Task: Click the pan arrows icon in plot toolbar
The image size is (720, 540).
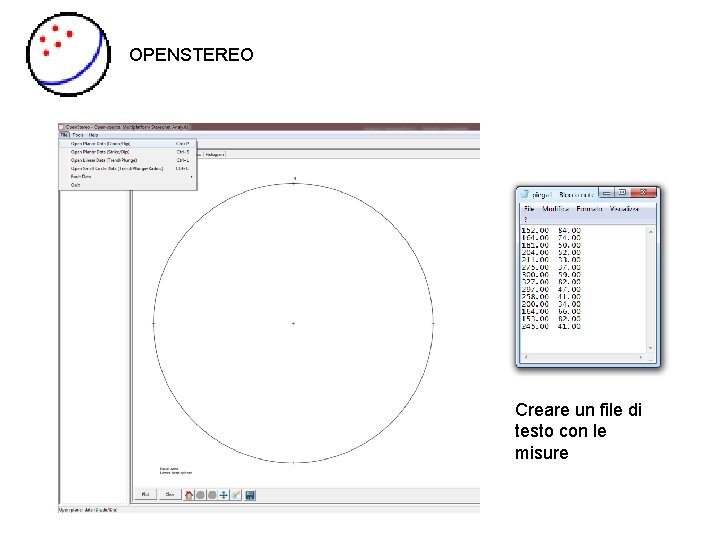Action: [x=224, y=495]
